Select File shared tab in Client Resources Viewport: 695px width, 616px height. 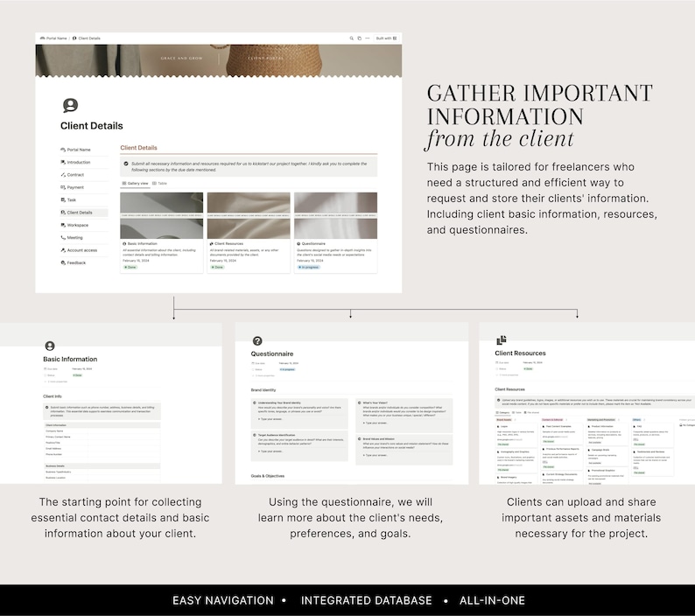tap(531, 413)
